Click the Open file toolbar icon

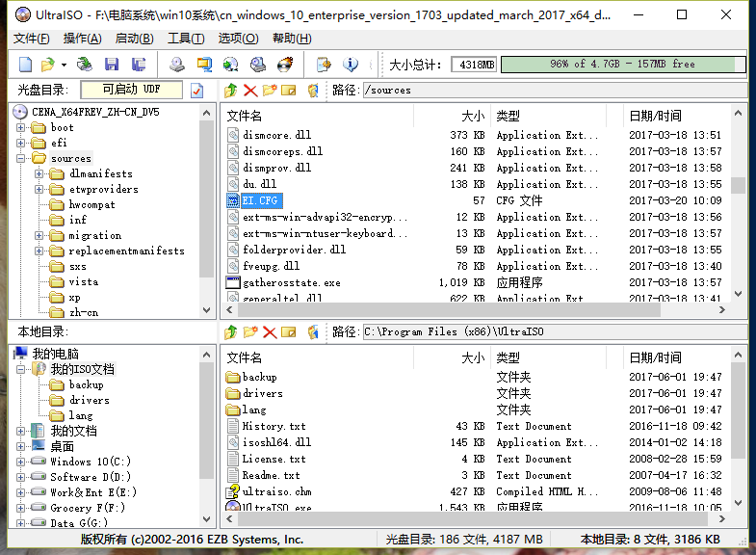(48, 65)
